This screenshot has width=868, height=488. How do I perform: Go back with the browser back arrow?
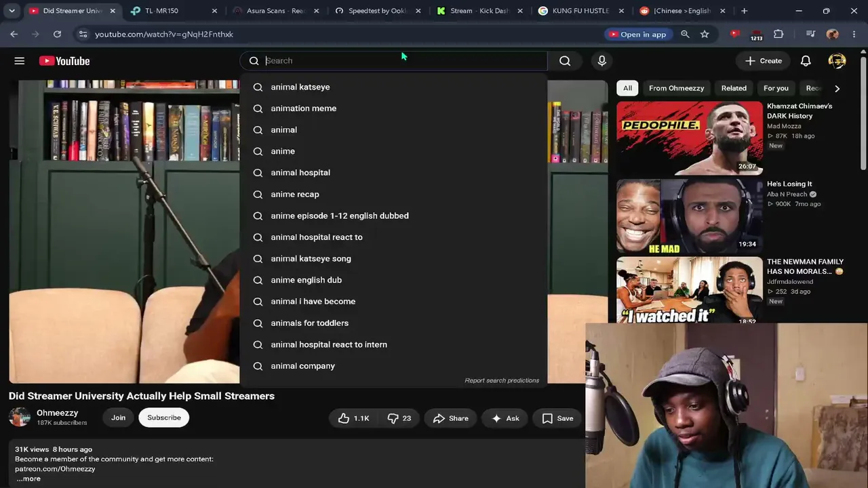click(14, 34)
